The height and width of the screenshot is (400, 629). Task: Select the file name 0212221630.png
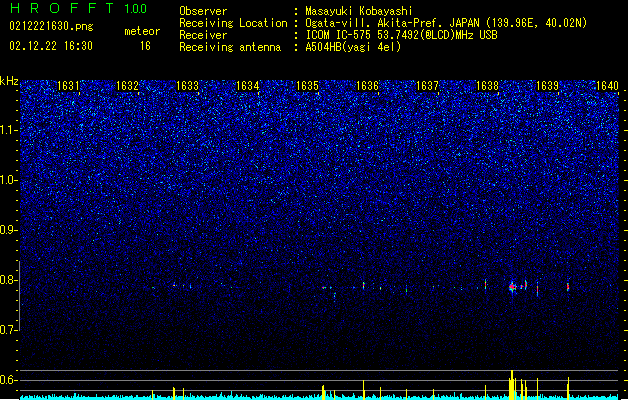tap(51, 26)
